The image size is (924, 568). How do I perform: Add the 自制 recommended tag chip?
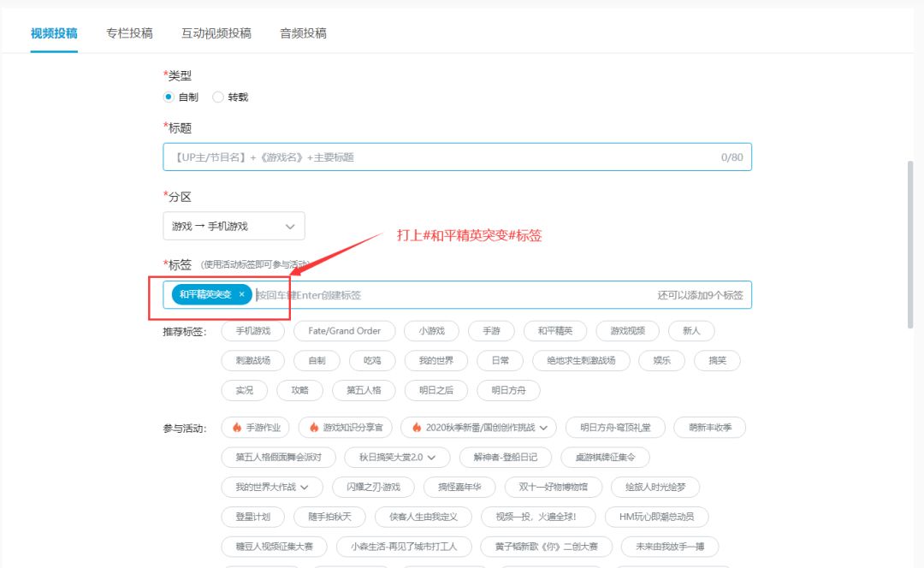(x=317, y=361)
